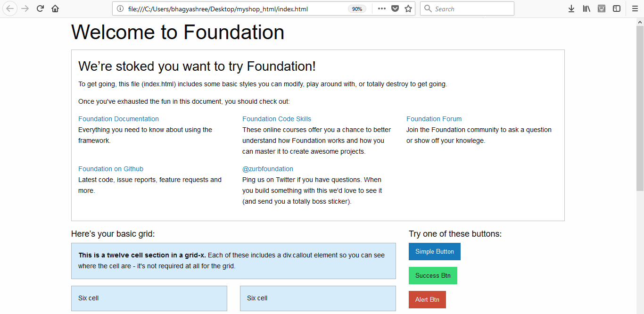Click the "These online courses offer you" description text

pyautogui.click(x=317, y=140)
